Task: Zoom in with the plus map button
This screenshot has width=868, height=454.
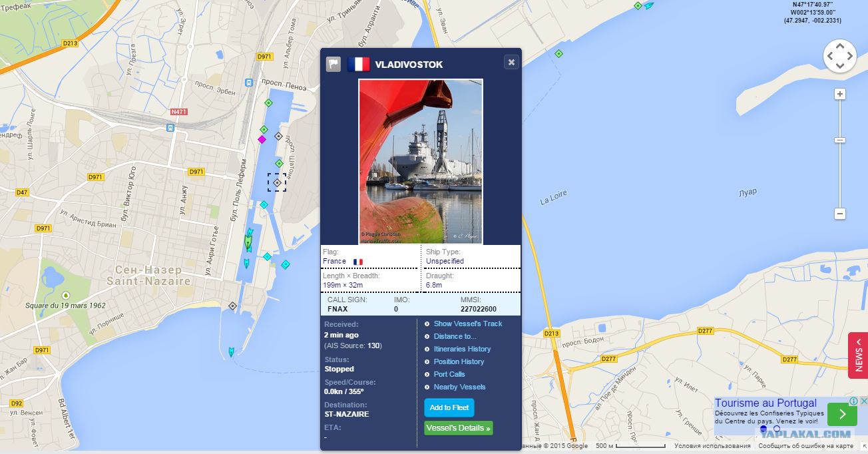Action: [x=840, y=95]
